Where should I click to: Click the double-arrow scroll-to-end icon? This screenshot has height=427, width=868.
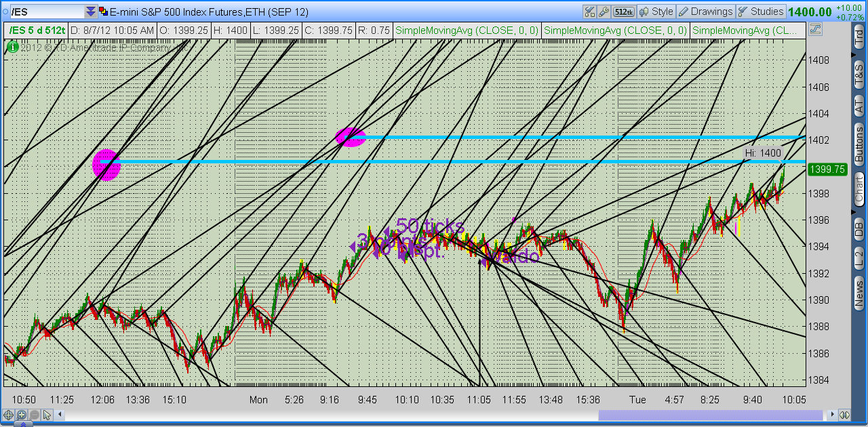coord(844,415)
